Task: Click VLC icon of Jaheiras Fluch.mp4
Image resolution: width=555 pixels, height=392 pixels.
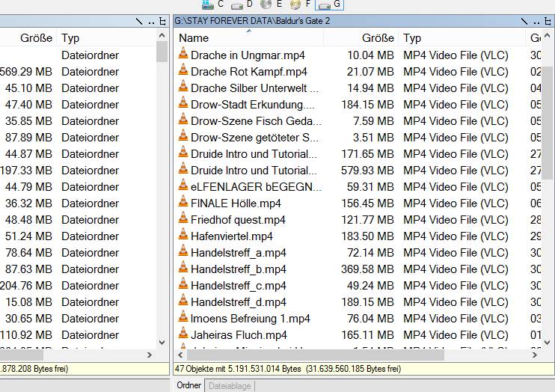Action: 183,333
